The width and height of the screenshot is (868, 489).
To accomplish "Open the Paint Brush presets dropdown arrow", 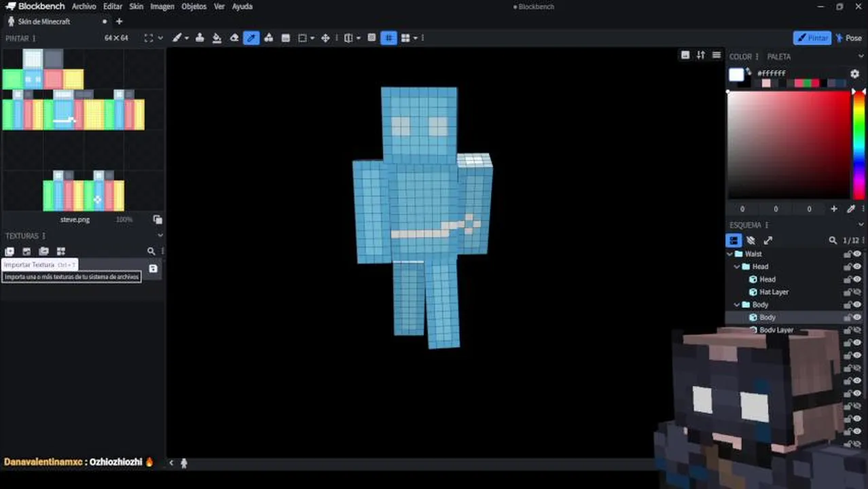I will pyautogui.click(x=187, y=38).
